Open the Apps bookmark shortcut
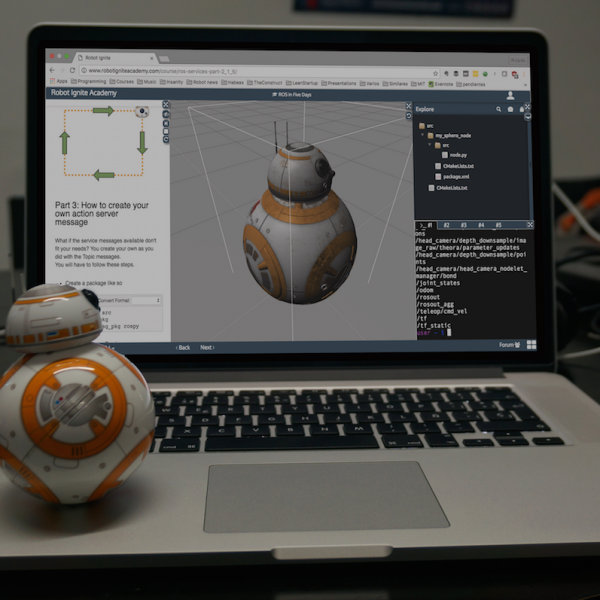This screenshot has height=600, width=600. pyautogui.click(x=59, y=81)
